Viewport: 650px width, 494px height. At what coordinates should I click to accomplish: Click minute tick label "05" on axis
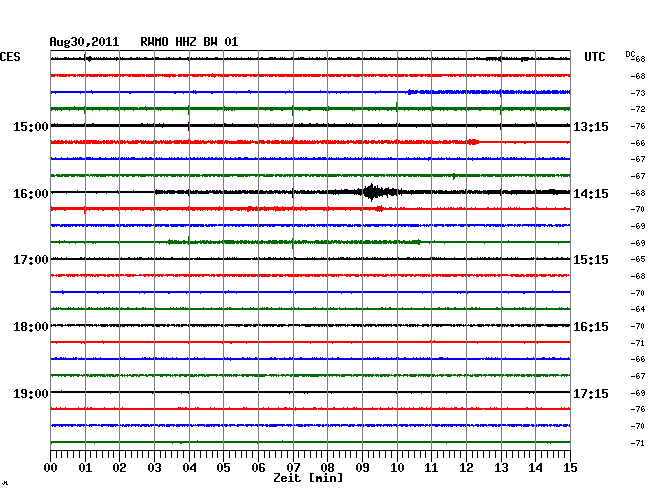click(x=223, y=467)
